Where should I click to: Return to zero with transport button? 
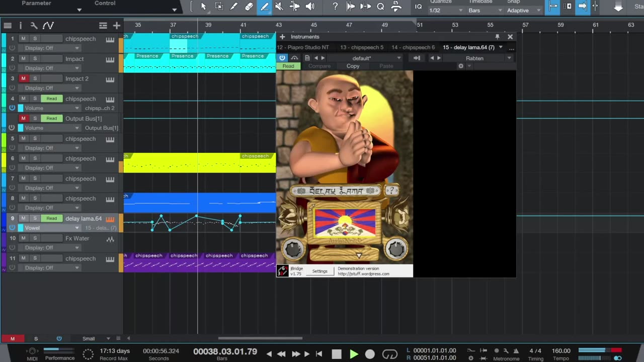[318, 354]
